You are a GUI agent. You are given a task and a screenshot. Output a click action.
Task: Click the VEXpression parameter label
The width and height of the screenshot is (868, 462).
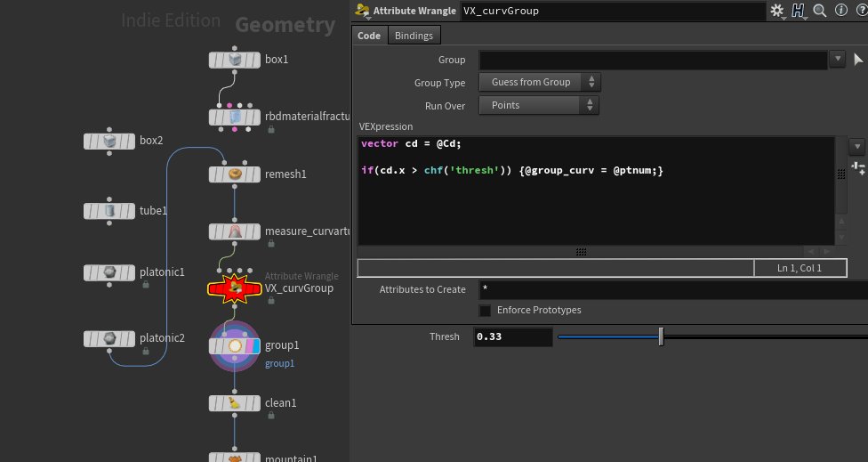386,126
